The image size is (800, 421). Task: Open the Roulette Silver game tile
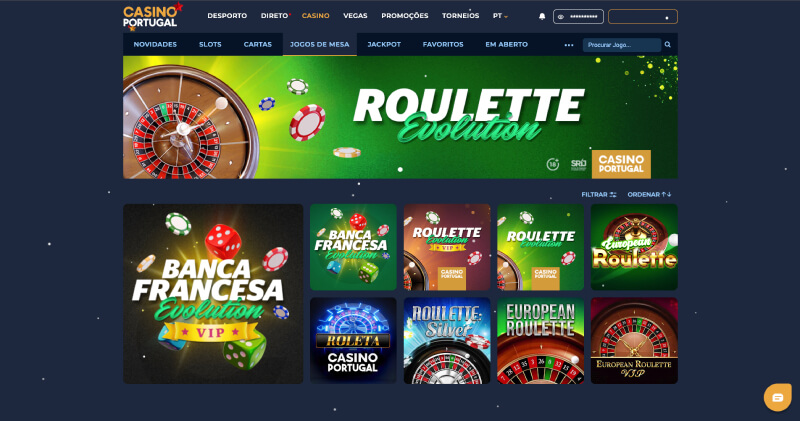(x=447, y=341)
